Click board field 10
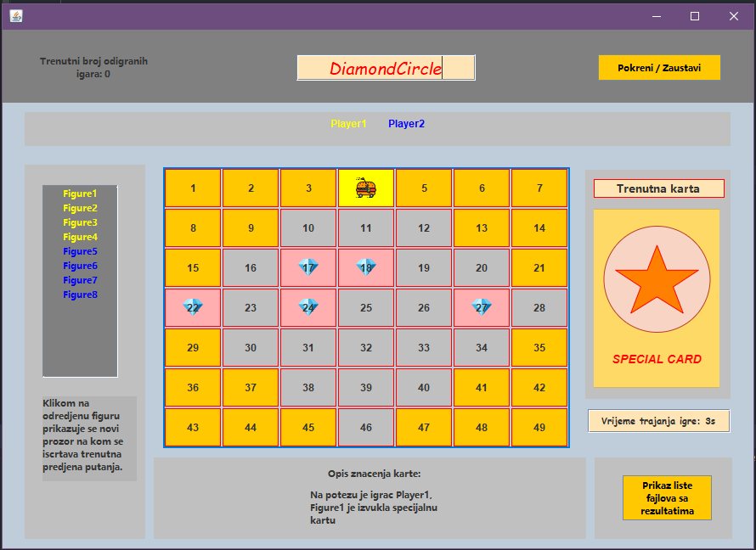The height and width of the screenshot is (550, 756). 308,227
